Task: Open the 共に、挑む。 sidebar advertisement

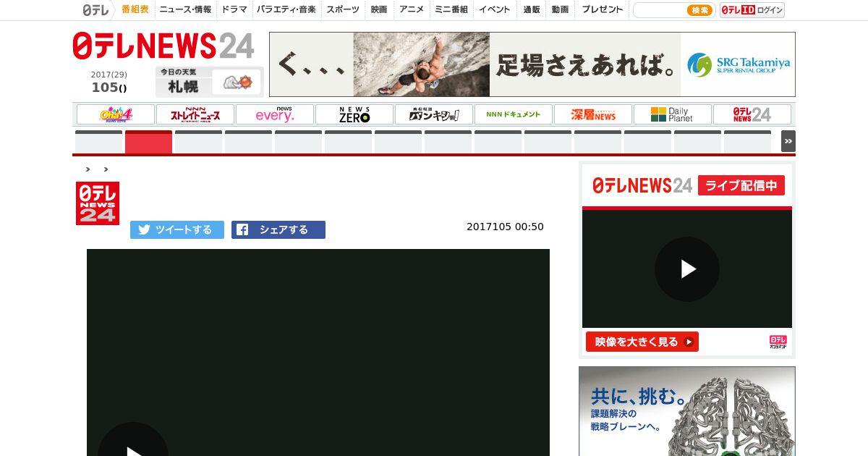Action: (687, 411)
